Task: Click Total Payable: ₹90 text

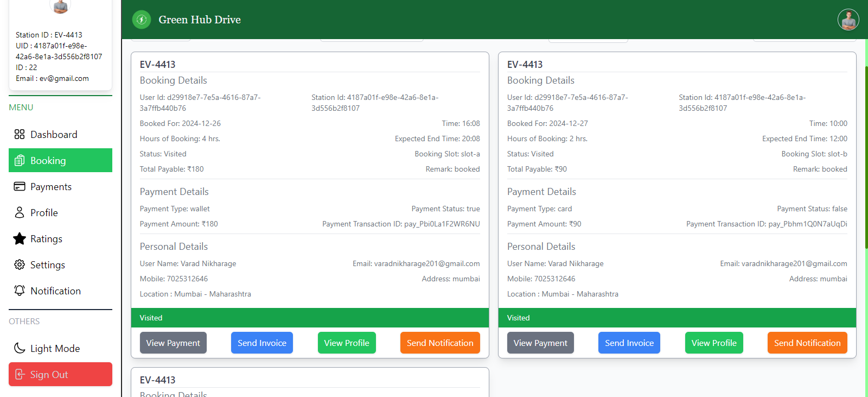Action: tap(537, 169)
